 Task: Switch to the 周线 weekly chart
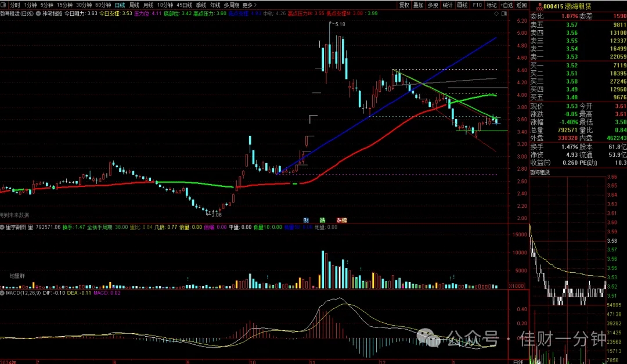click(134, 5)
